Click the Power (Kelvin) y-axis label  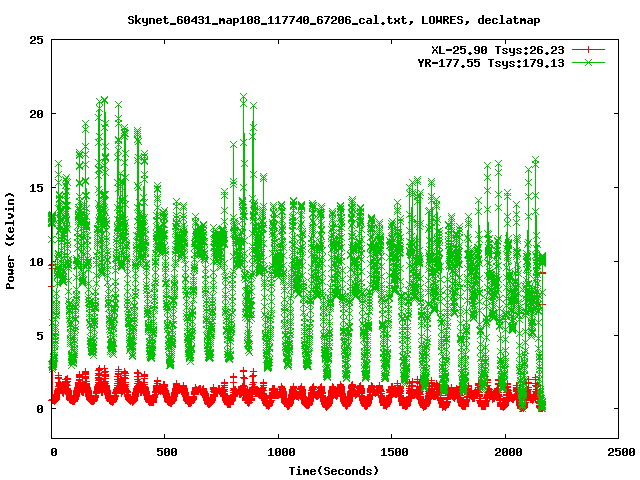coord(10,241)
